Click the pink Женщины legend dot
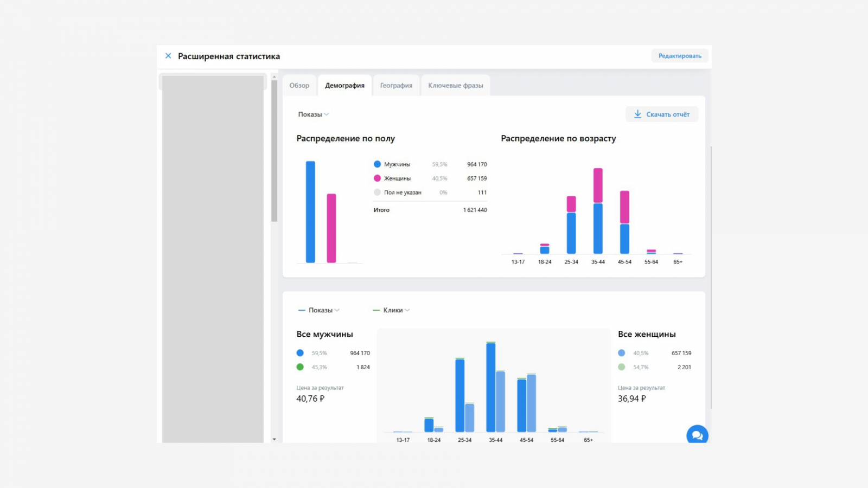 point(377,178)
